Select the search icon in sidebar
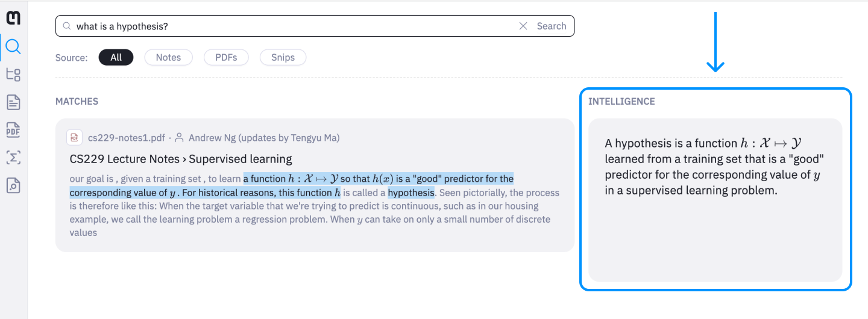The image size is (868, 319). 13,46
